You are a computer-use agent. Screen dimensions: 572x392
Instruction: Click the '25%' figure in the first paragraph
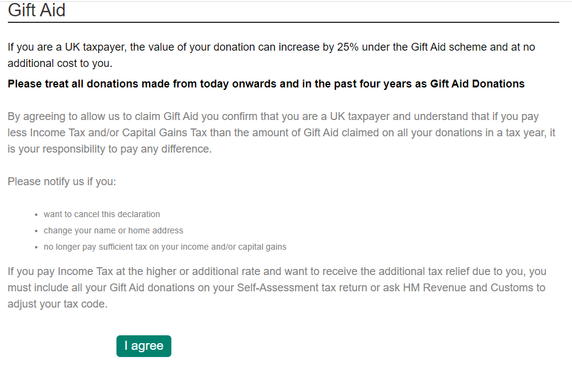[x=348, y=47]
